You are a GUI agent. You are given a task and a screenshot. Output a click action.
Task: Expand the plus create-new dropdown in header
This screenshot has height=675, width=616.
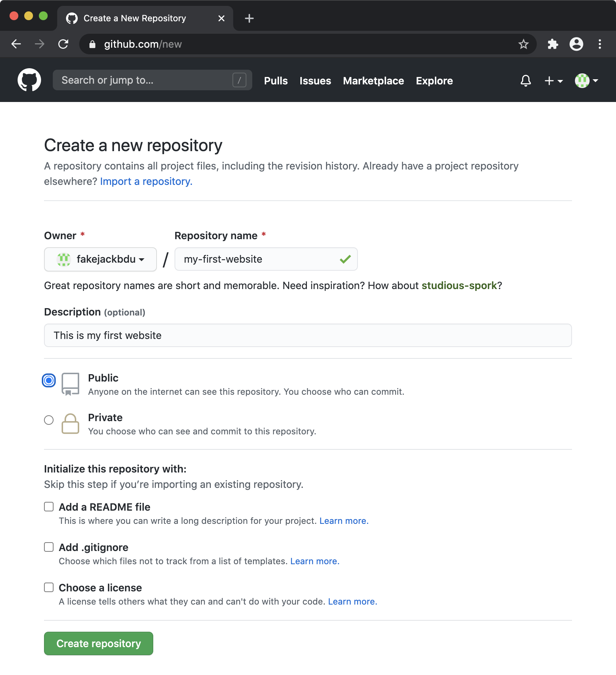(554, 81)
